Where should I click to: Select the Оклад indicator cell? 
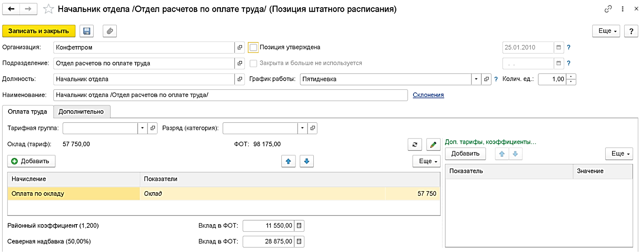(x=262, y=194)
